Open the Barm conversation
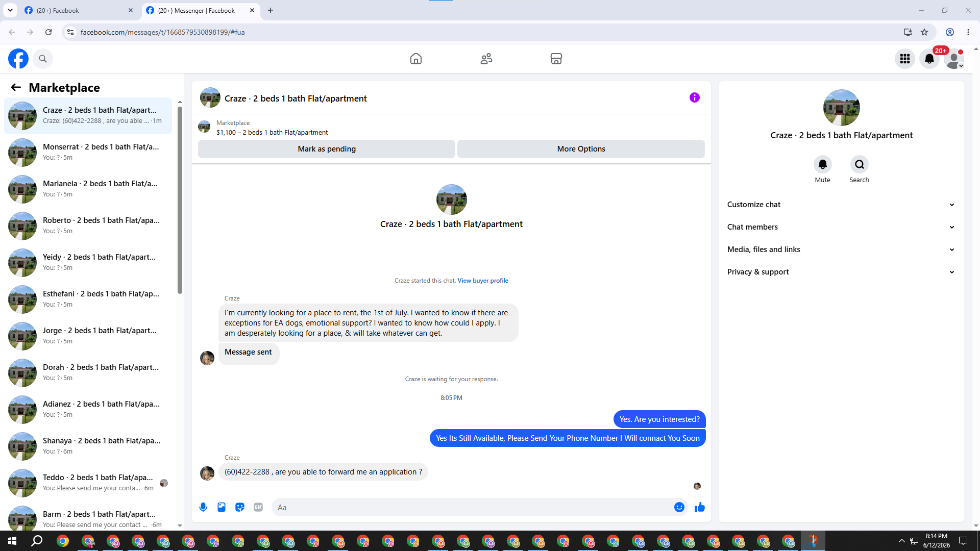This screenshot has width=980, height=551. (x=88, y=516)
